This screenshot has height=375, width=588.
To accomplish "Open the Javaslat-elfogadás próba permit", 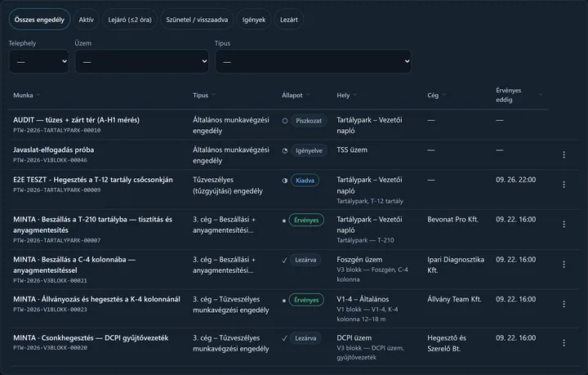I will pyautogui.click(x=54, y=150).
